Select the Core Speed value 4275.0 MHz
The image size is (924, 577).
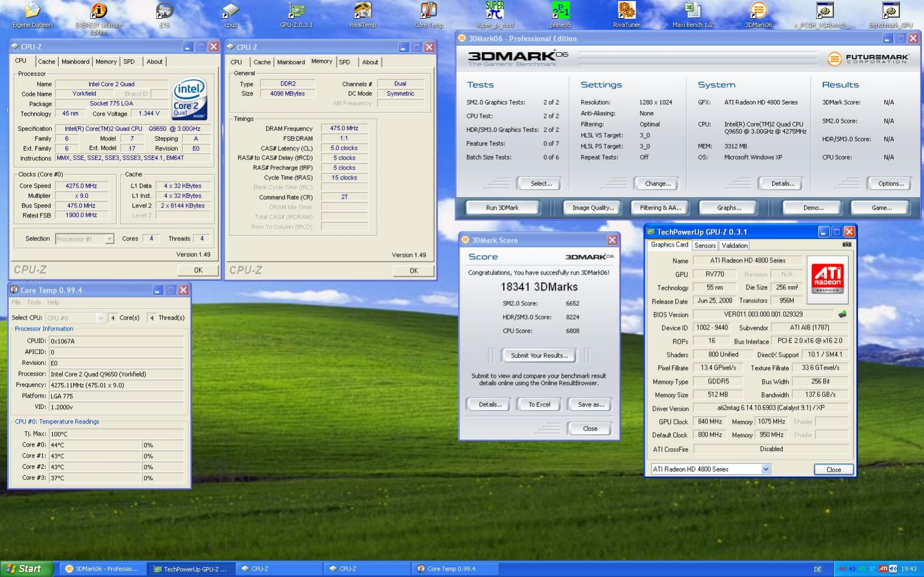point(81,186)
